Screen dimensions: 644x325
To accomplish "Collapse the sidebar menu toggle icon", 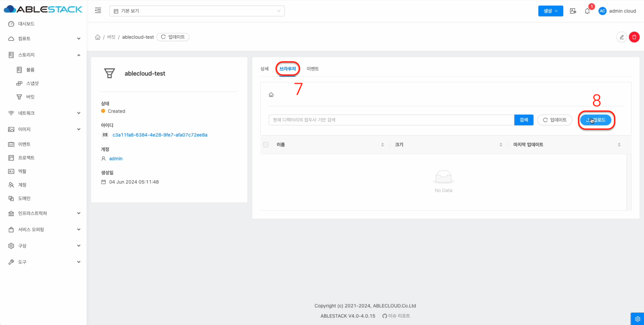I will pyautogui.click(x=98, y=10).
